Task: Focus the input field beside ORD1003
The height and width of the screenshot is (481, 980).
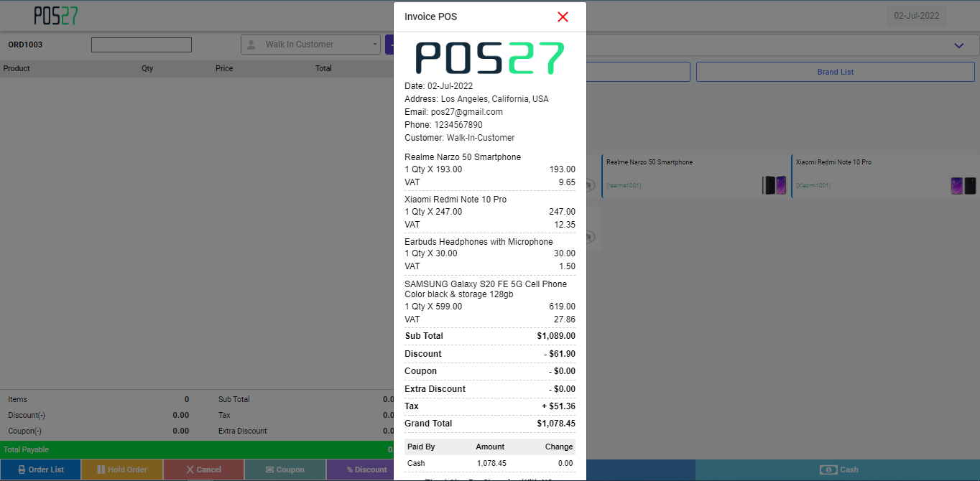Action: pos(142,45)
